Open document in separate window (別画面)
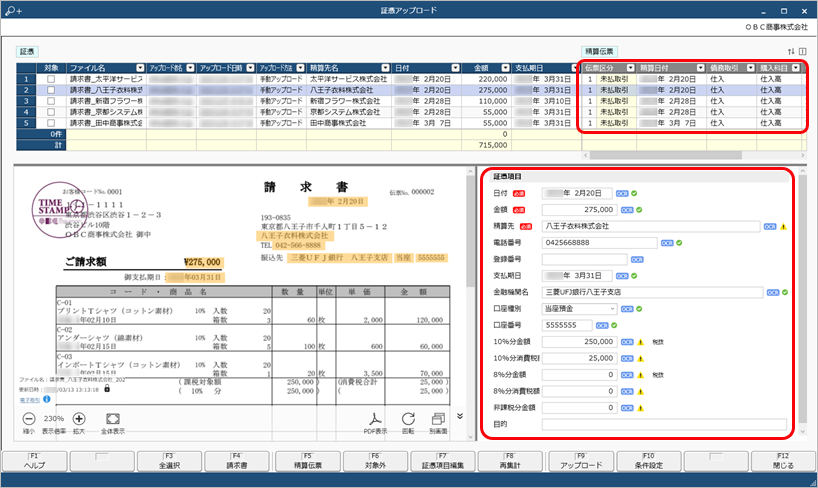 [438, 419]
